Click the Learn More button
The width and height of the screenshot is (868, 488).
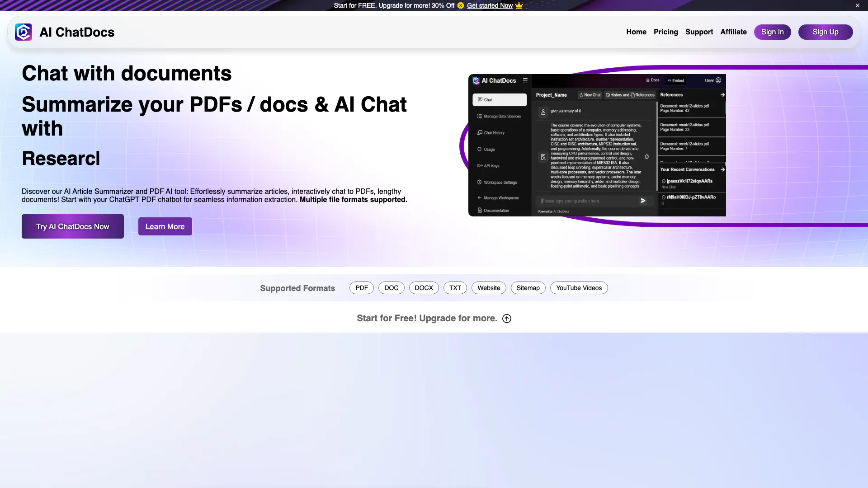click(165, 226)
